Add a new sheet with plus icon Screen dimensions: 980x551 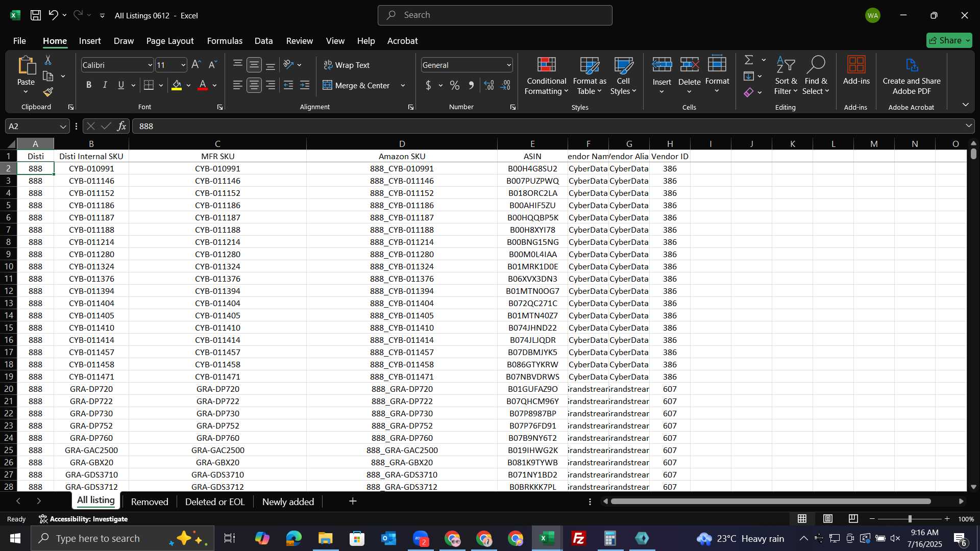(x=353, y=502)
